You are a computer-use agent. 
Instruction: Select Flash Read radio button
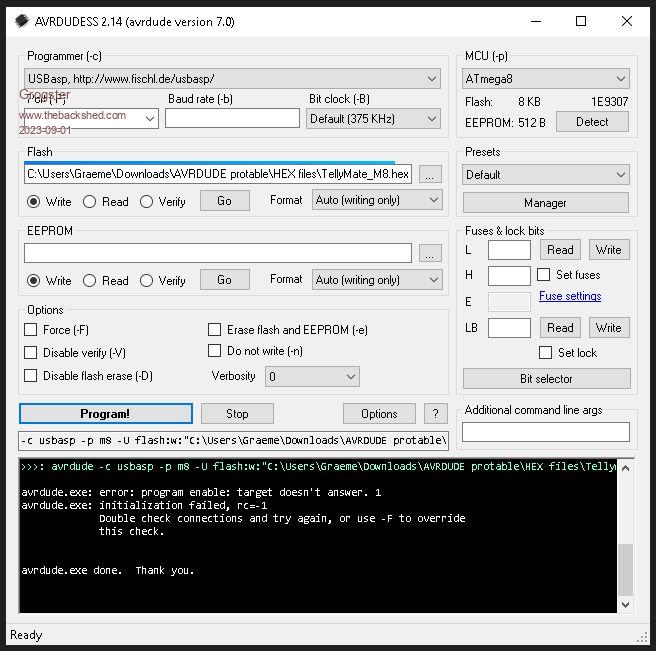click(90, 201)
